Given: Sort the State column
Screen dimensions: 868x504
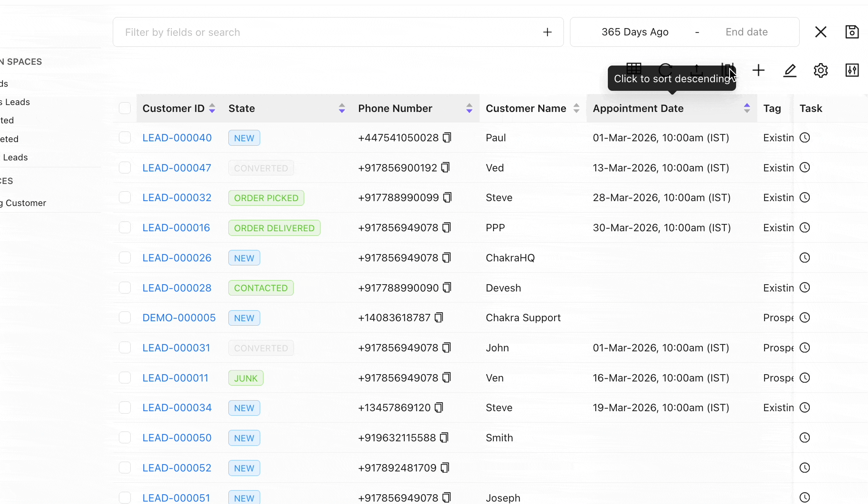Looking at the screenshot, I should 342,108.
